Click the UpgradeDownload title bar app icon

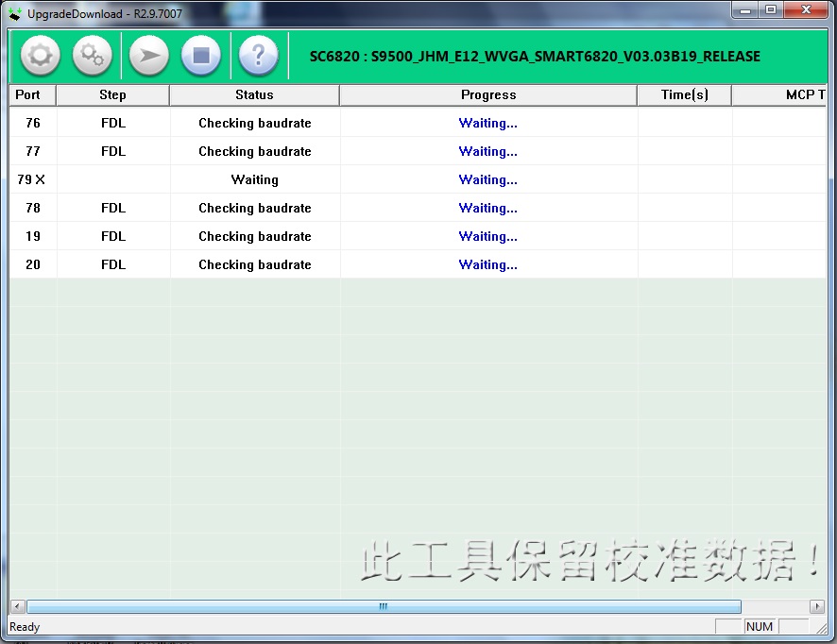pyautogui.click(x=15, y=13)
